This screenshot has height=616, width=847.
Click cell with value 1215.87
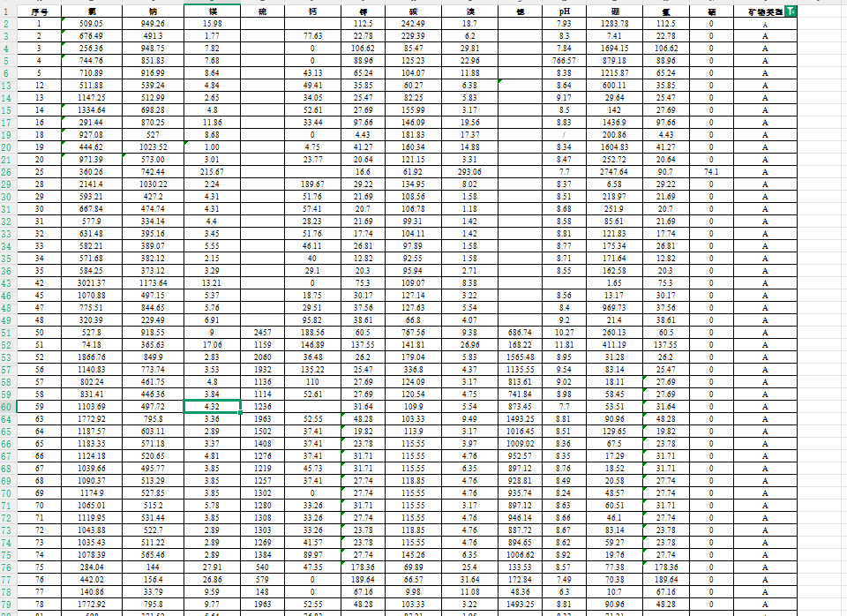click(x=614, y=73)
